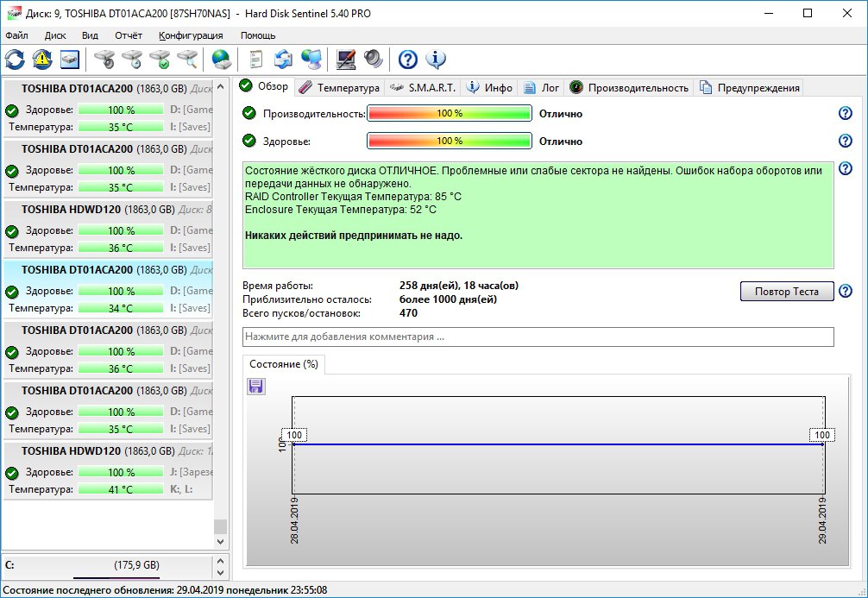Select the TOSHIBA HDWD120 disk at 41 °C
The width and height of the screenshot is (868, 598).
coord(109,469)
